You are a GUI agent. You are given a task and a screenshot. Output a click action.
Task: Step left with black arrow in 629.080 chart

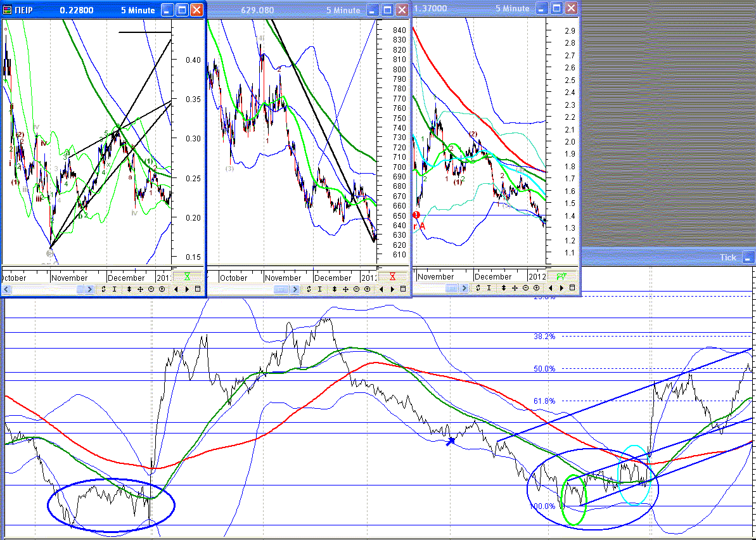(x=381, y=289)
